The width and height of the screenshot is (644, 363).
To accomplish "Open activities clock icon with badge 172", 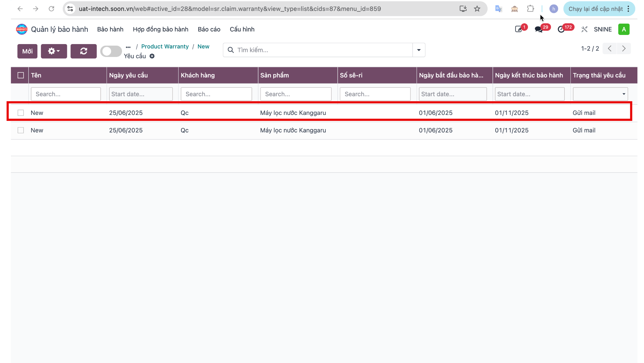I will click(561, 29).
